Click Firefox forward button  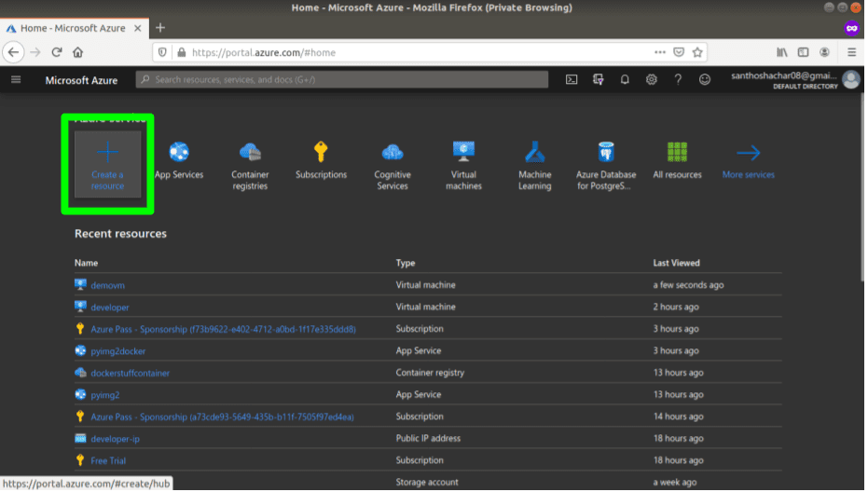[x=35, y=52]
